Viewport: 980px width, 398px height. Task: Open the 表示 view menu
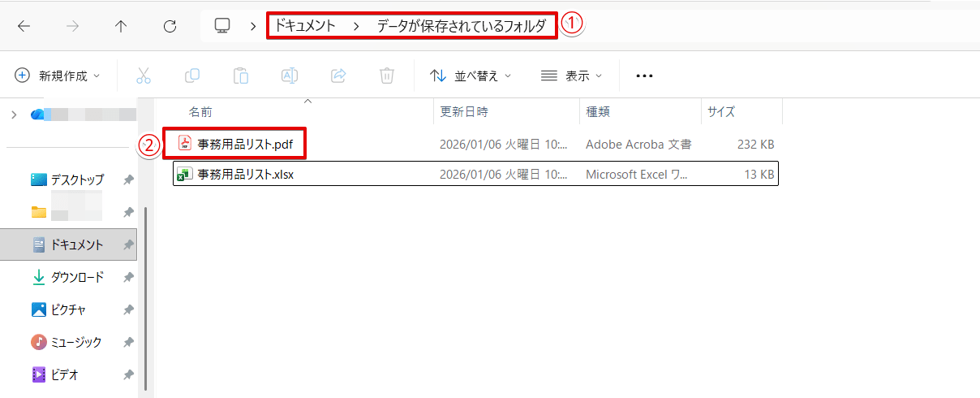(572, 76)
